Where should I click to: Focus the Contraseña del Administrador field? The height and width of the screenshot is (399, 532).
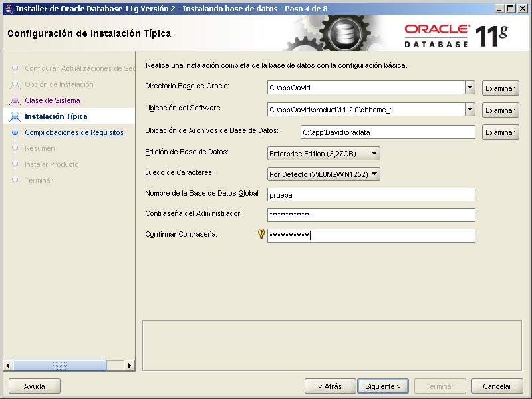[x=371, y=215]
